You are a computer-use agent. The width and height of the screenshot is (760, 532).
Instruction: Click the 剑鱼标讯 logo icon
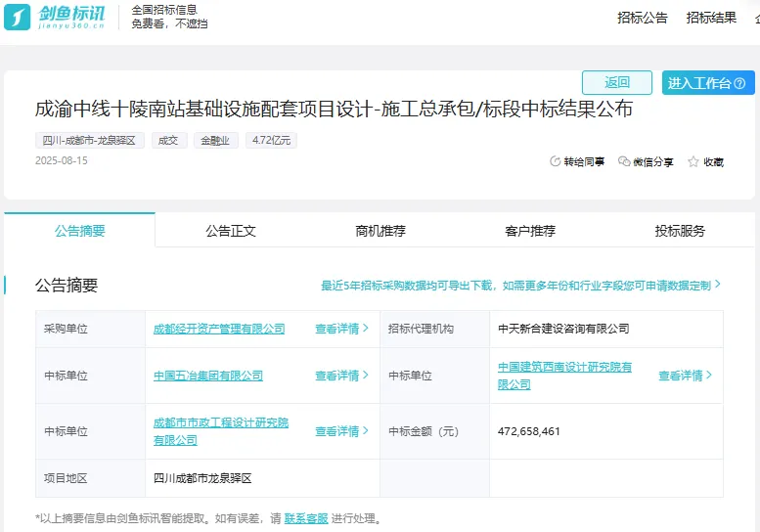point(20,18)
